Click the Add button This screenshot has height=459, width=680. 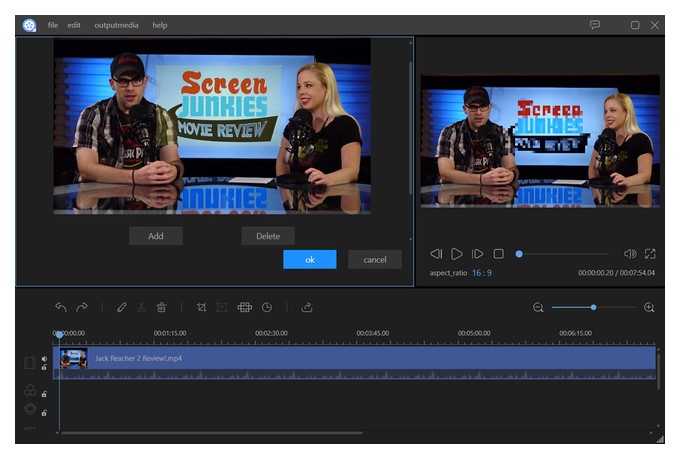point(156,236)
